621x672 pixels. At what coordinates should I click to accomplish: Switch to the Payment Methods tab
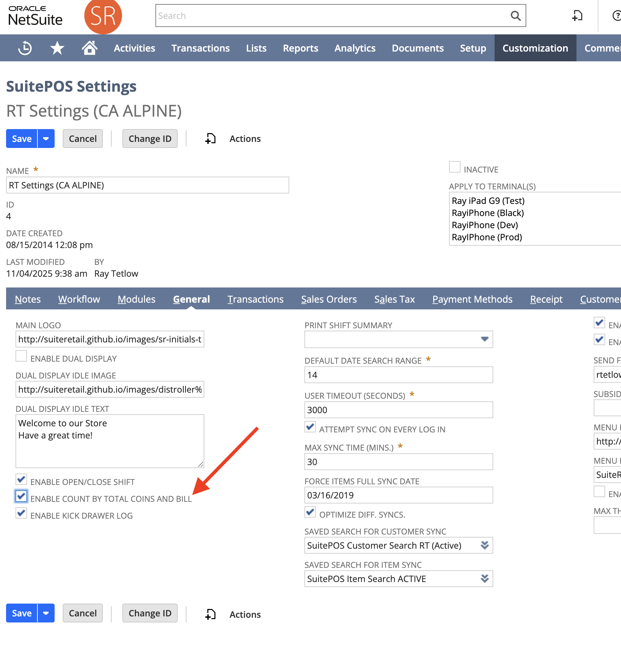(472, 299)
